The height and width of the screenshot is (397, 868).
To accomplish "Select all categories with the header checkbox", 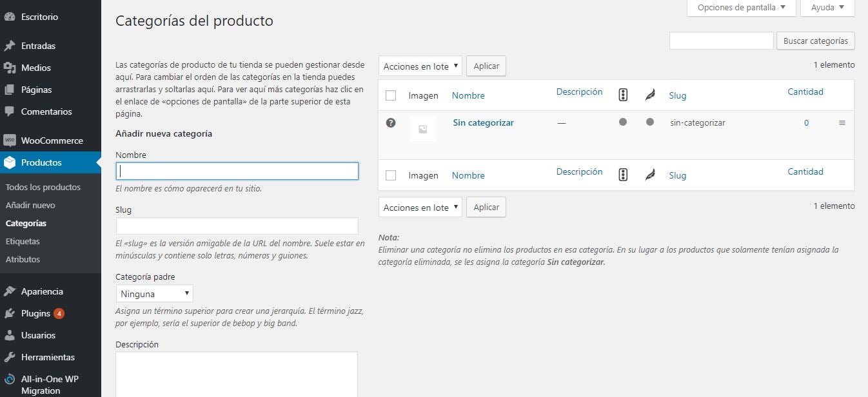I will coord(390,95).
